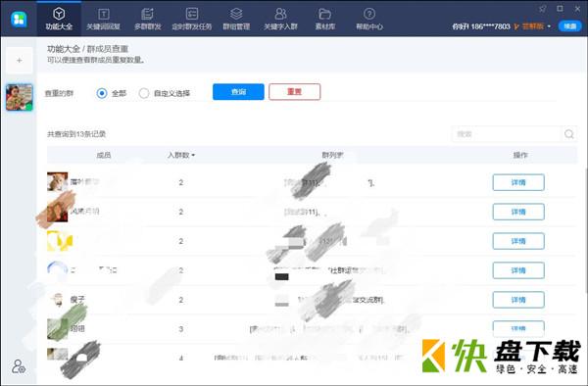Viewport: 588px width, 386px height.
Task: Open 详情 for the yellow-avatar member row
Action: (518, 241)
